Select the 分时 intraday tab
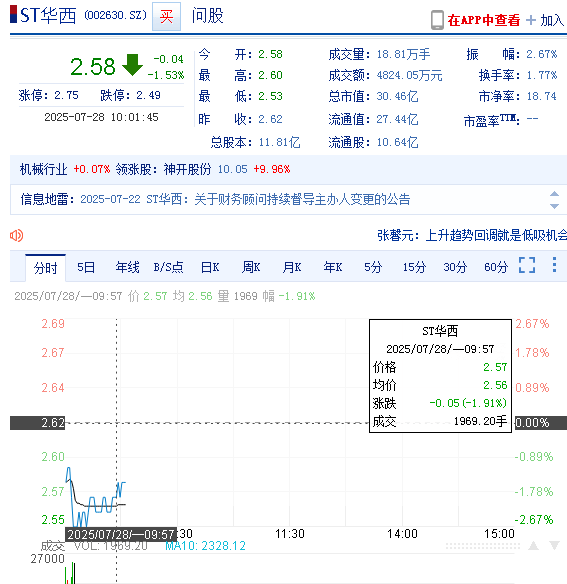The image size is (567, 584). click(x=45, y=268)
